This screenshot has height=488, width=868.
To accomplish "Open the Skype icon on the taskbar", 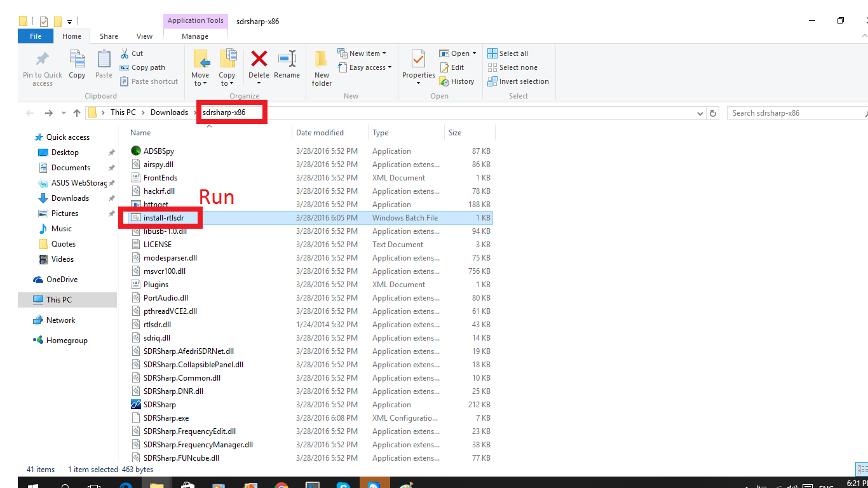I will coord(344,484).
